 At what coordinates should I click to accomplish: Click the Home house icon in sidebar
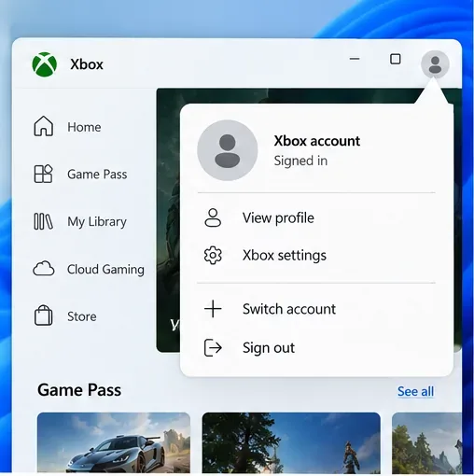(43, 126)
